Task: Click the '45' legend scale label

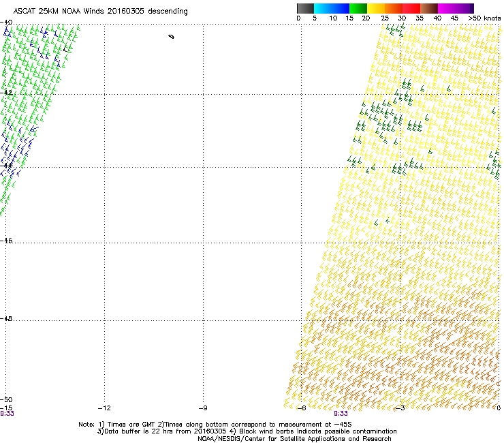Action: pyautogui.click(x=454, y=18)
